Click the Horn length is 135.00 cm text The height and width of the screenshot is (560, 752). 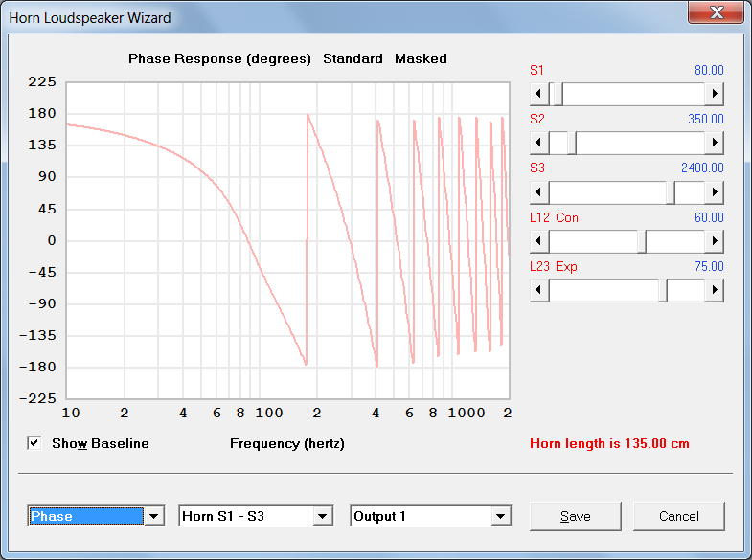coord(609,443)
